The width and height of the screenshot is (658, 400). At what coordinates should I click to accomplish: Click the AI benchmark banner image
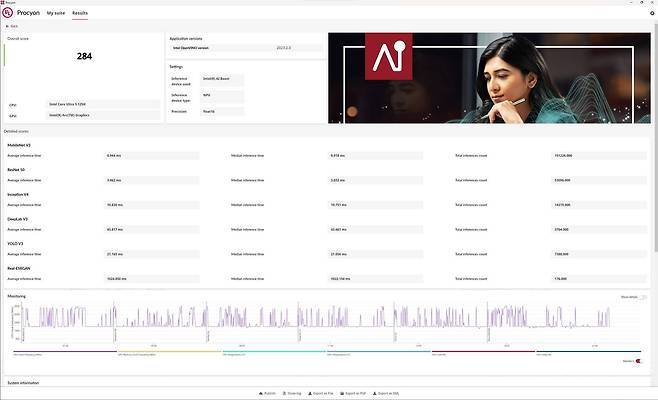(x=490, y=78)
